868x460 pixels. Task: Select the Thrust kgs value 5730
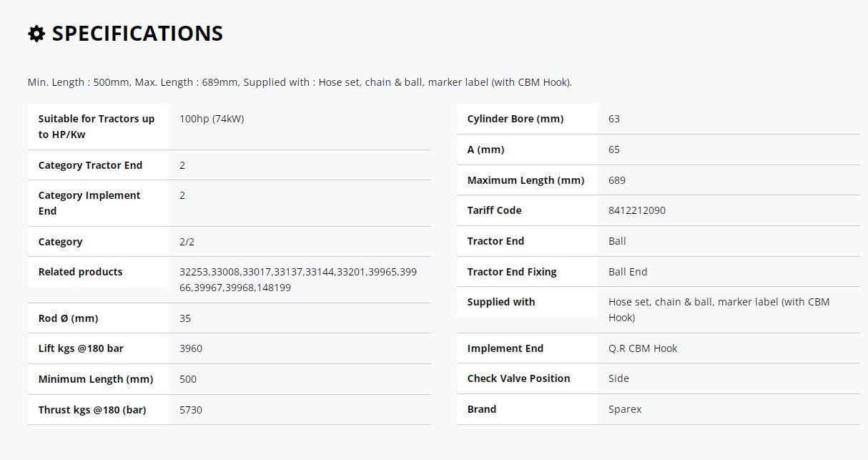(x=191, y=410)
